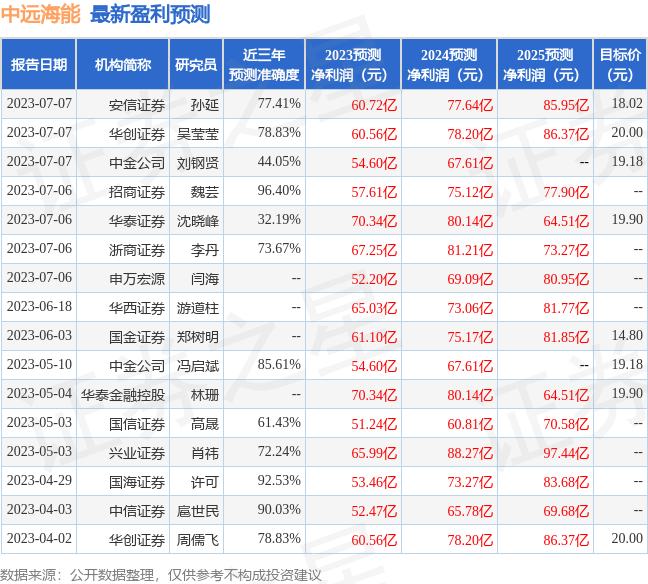The image size is (648, 584).
Task: Select the 2023预测净利润 column header
Action: [353, 64]
